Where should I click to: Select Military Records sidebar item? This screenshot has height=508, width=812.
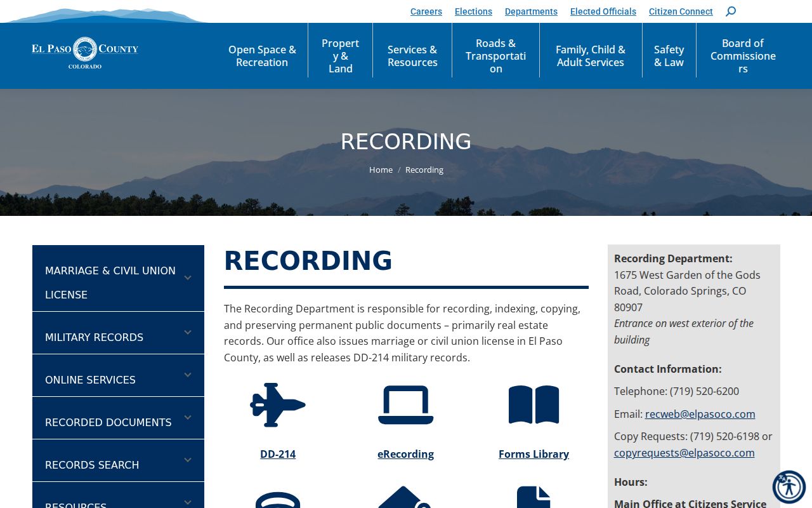click(118, 333)
